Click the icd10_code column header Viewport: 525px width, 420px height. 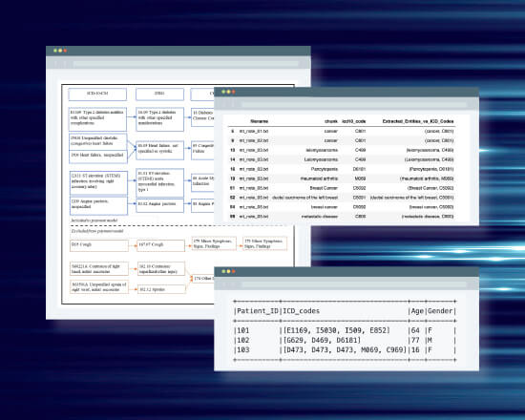353,121
